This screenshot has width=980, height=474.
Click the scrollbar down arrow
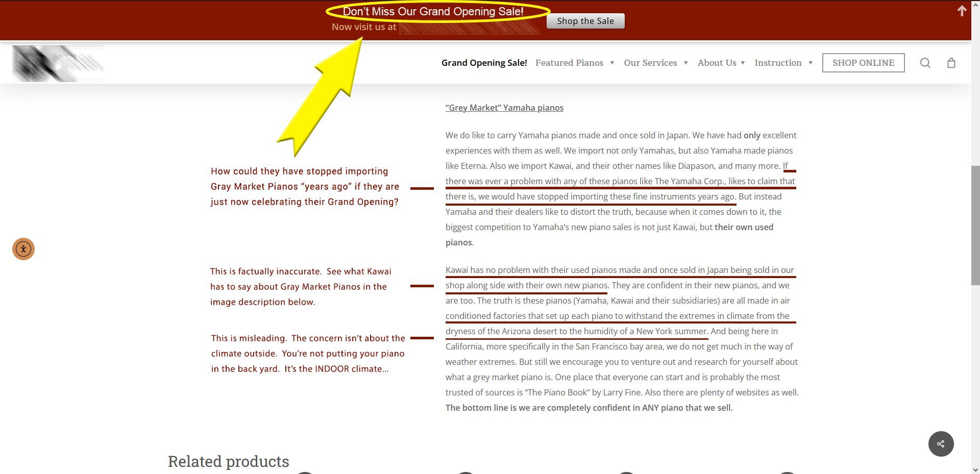coord(975,469)
